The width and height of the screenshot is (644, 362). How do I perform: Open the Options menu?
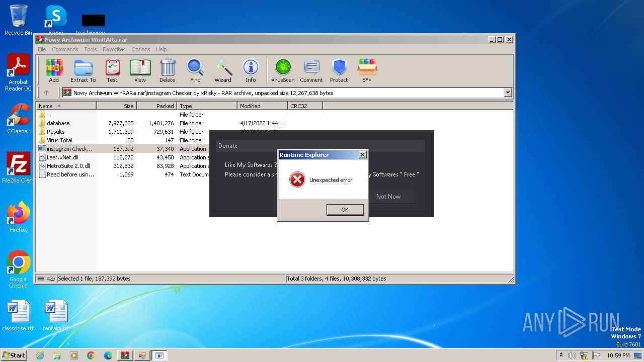tap(141, 49)
